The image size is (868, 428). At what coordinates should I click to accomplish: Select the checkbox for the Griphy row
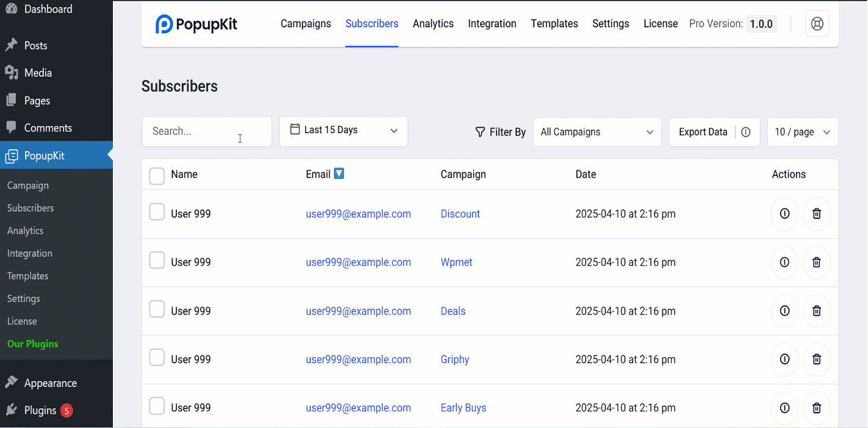(x=157, y=358)
